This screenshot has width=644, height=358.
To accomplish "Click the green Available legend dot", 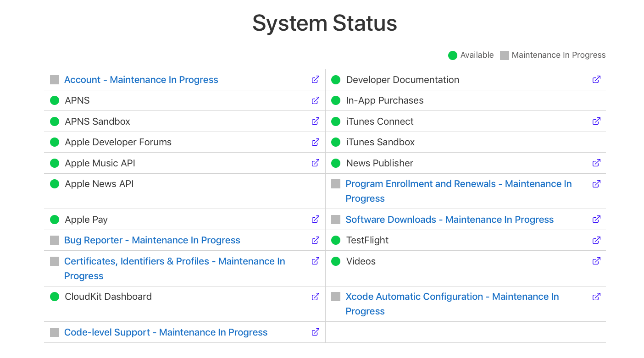I will [x=453, y=55].
